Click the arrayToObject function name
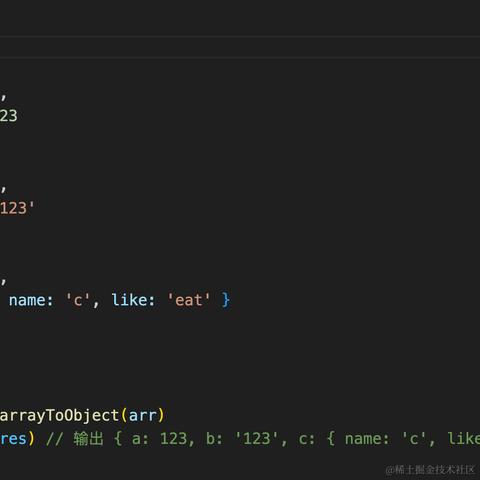The width and height of the screenshot is (480, 480). click(x=59, y=416)
